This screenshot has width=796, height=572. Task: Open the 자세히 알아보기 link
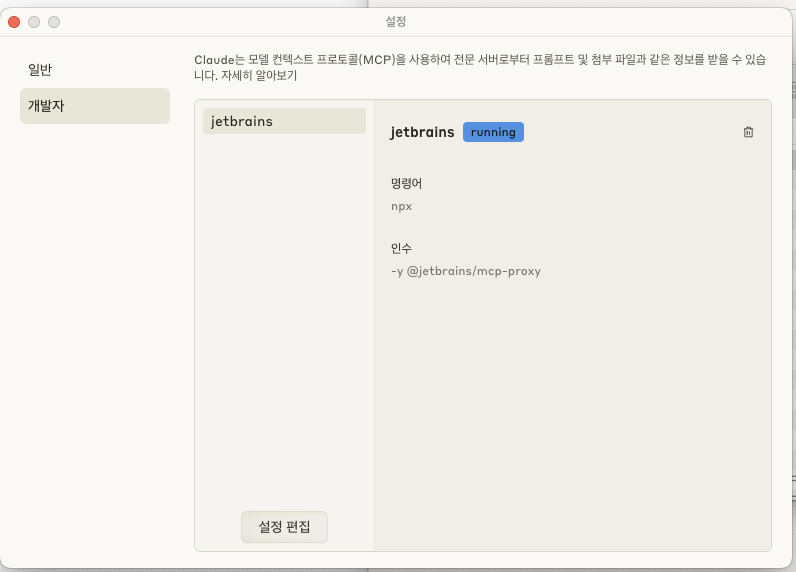pyautogui.click(x=259, y=76)
